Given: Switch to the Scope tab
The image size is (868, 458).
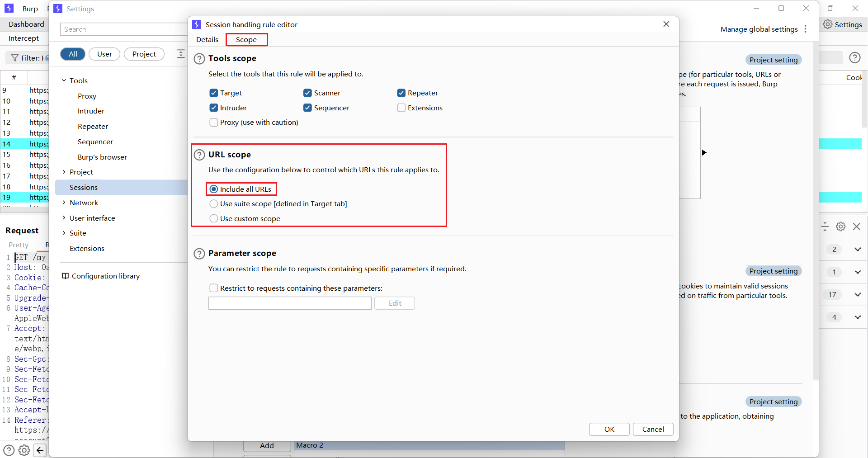Looking at the screenshot, I should pyautogui.click(x=246, y=40).
